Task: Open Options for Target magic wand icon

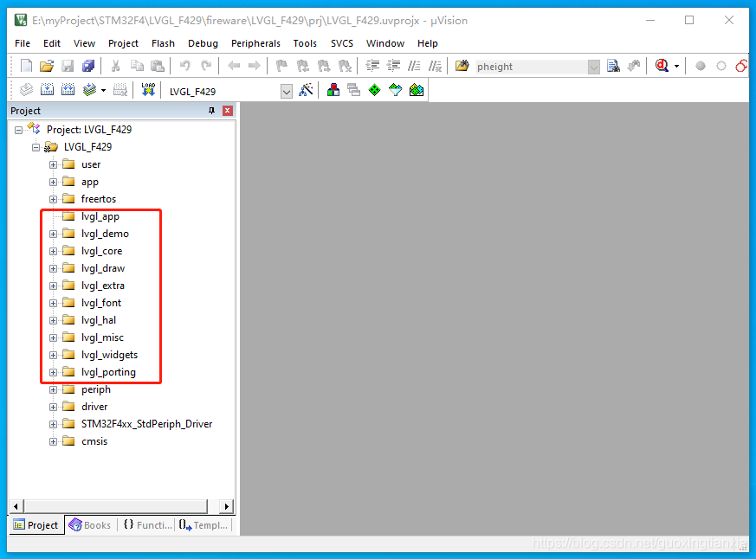Action: (x=306, y=90)
